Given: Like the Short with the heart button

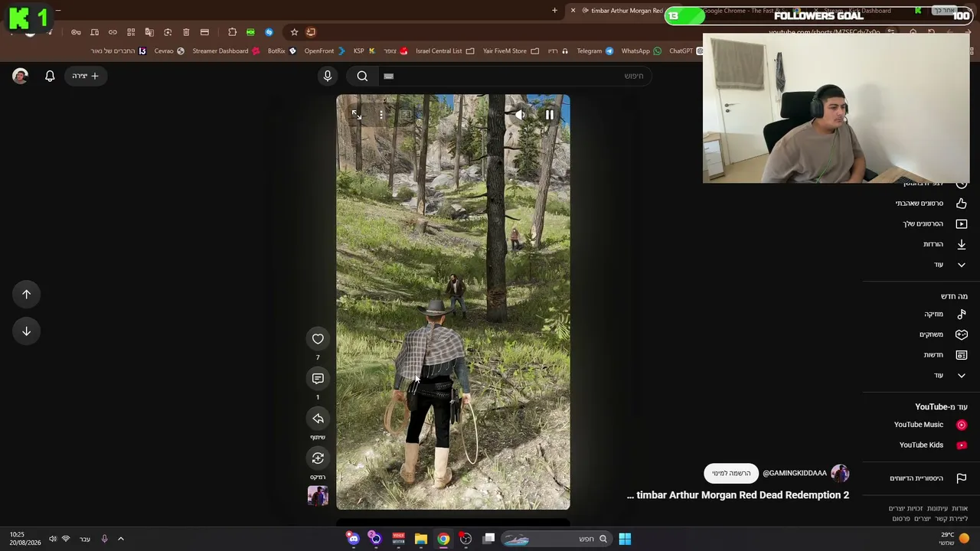Looking at the screenshot, I should (318, 339).
